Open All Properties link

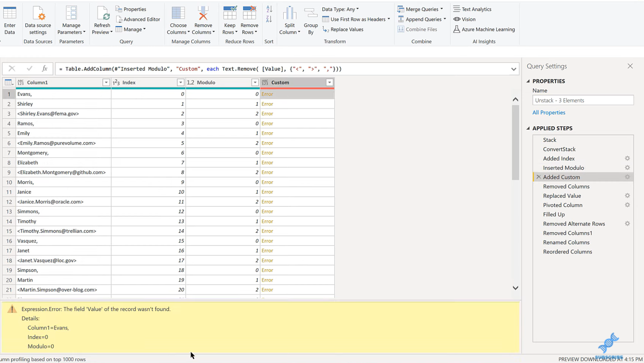pos(549,112)
